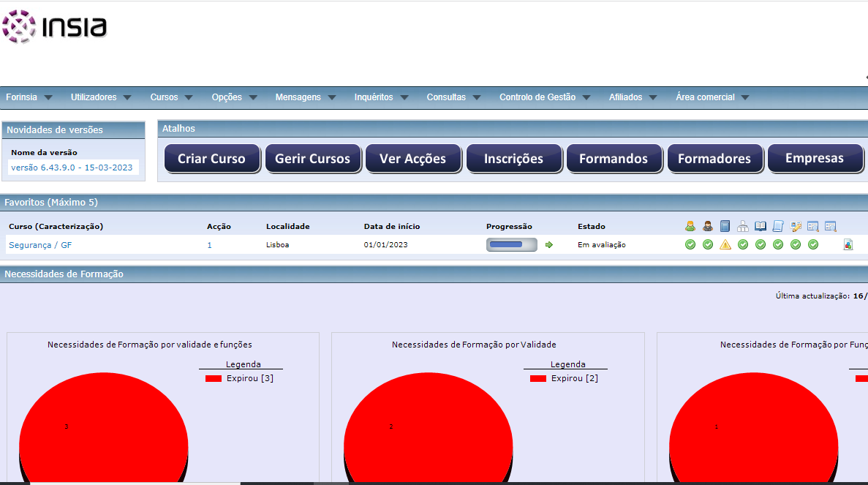Click the scroll document header icon
The image size is (868, 485).
click(x=778, y=226)
